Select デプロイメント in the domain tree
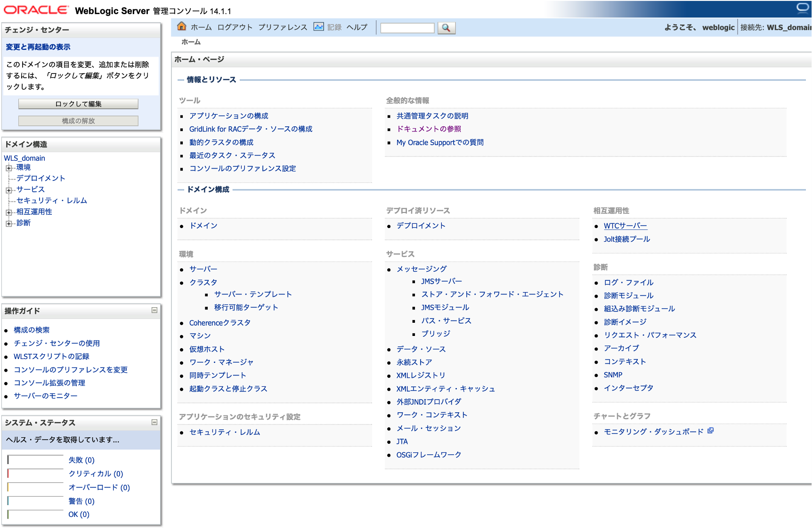Viewport: 812px width, 531px height. pyautogui.click(x=41, y=178)
